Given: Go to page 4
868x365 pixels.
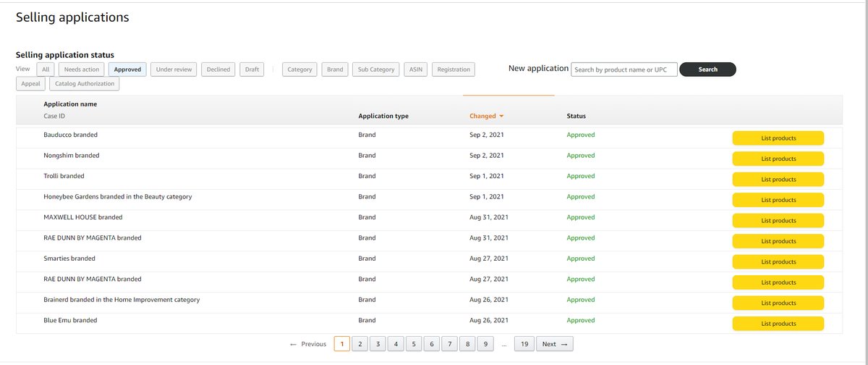Looking at the screenshot, I should (396, 344).
